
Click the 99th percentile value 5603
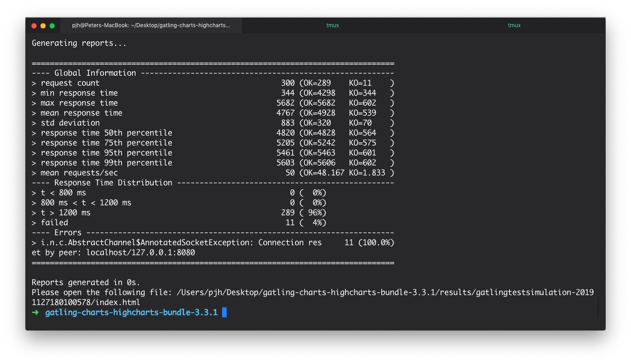tap(286, 163)
